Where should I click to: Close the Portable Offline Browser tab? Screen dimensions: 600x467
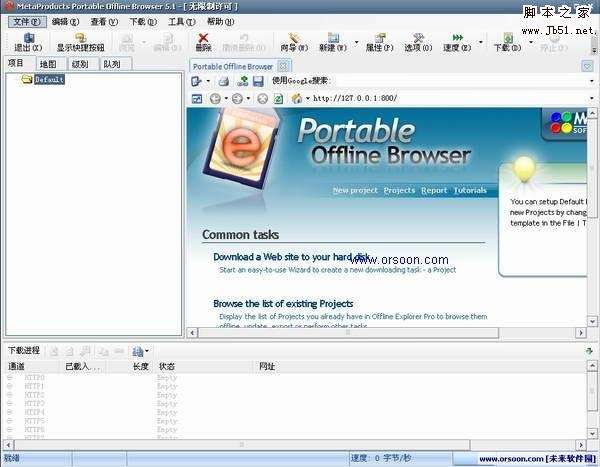(x=283, y=66)
